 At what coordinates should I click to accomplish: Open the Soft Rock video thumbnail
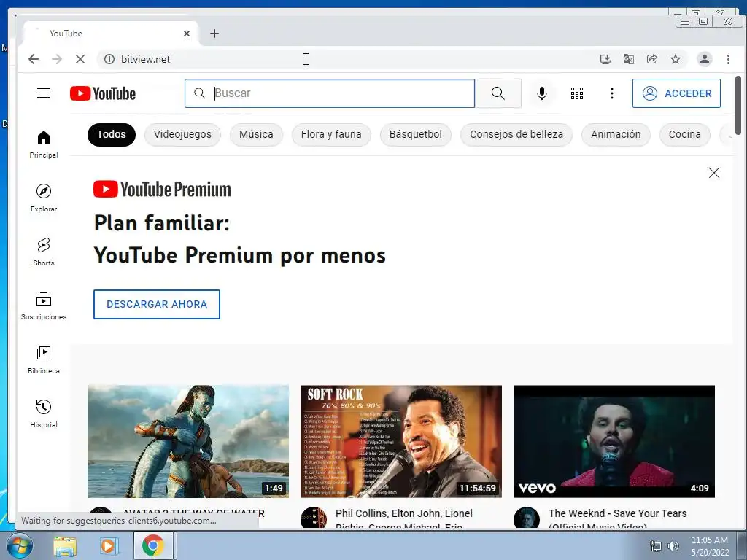point(401,441)
